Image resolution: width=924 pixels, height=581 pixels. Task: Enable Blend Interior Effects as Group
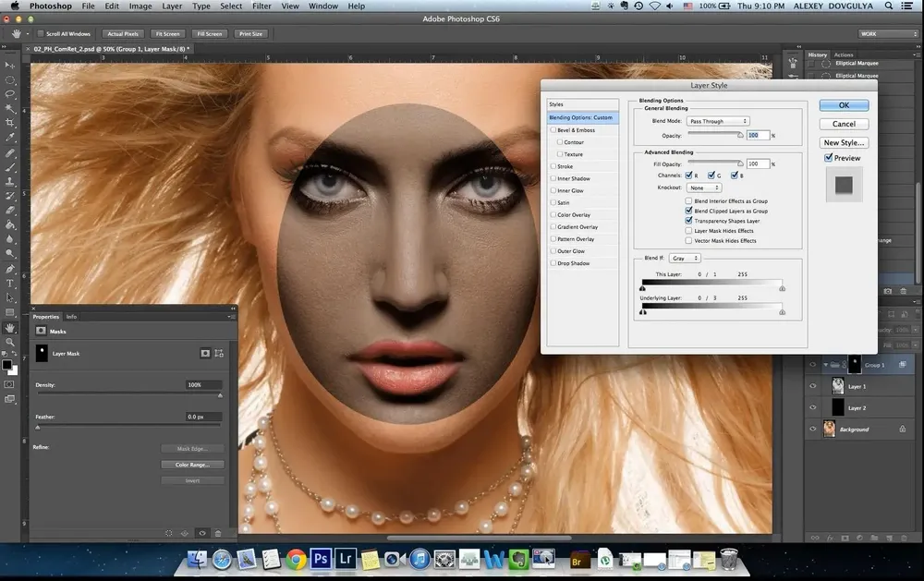pos(689,200)
